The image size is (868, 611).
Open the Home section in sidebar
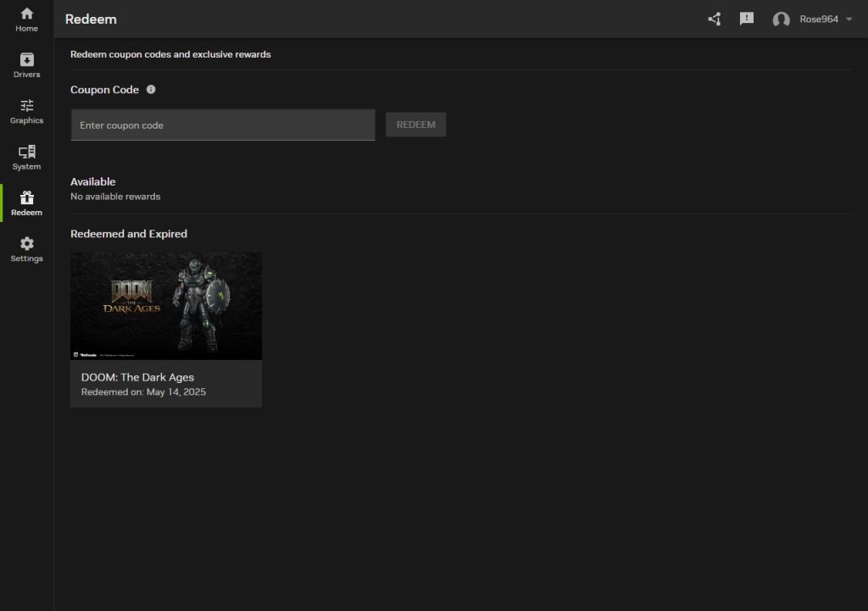[x=26, y=19]
